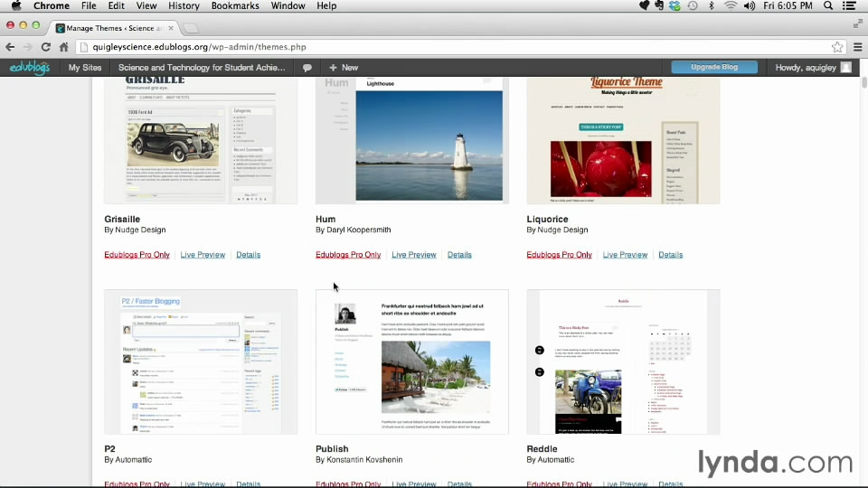Click P2 theme screenshot
Viewport: 868px width, 488px height.
201,361
